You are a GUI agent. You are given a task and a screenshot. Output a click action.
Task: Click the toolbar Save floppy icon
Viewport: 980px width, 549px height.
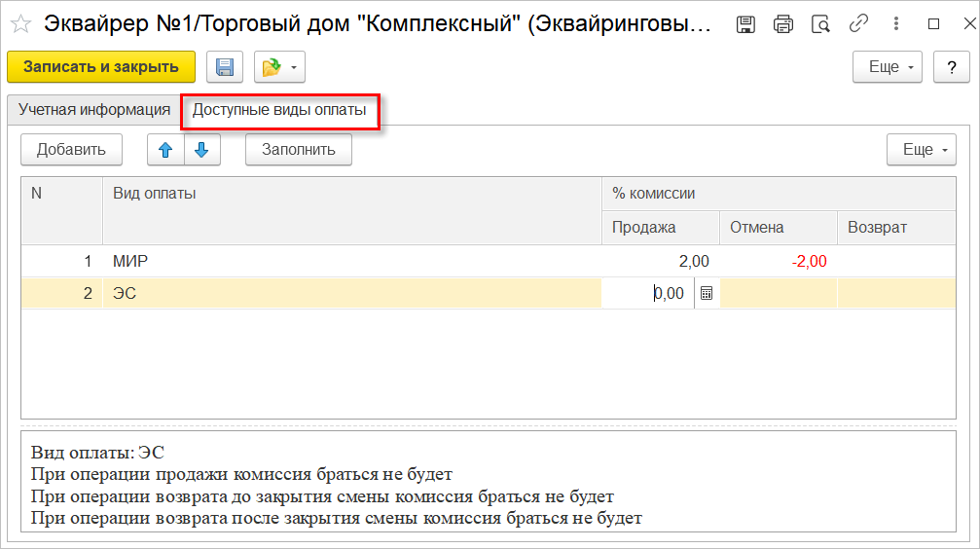[225, 67]
